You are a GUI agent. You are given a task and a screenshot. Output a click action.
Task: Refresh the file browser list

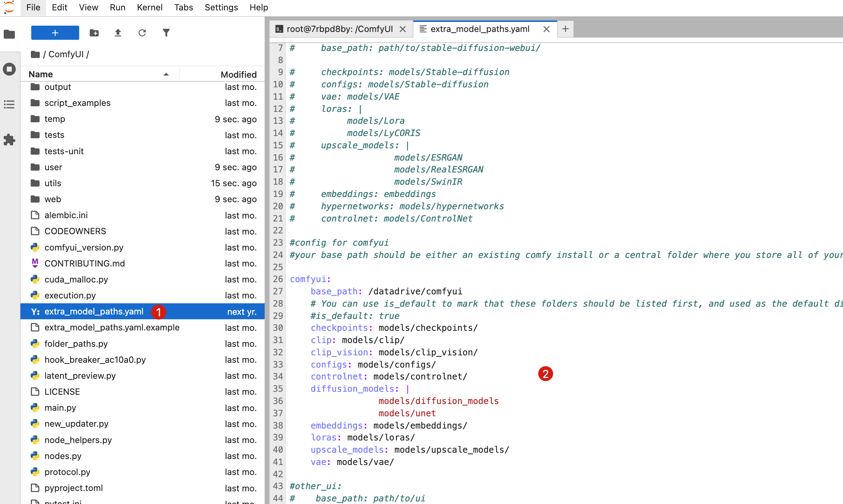point(142,33)
